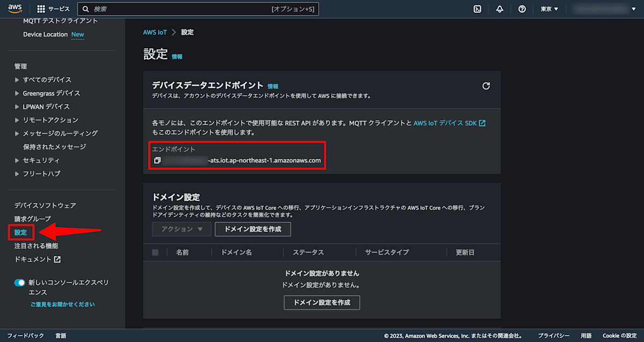
Task: Sort by ステータス column header
Action: (308, 252)
